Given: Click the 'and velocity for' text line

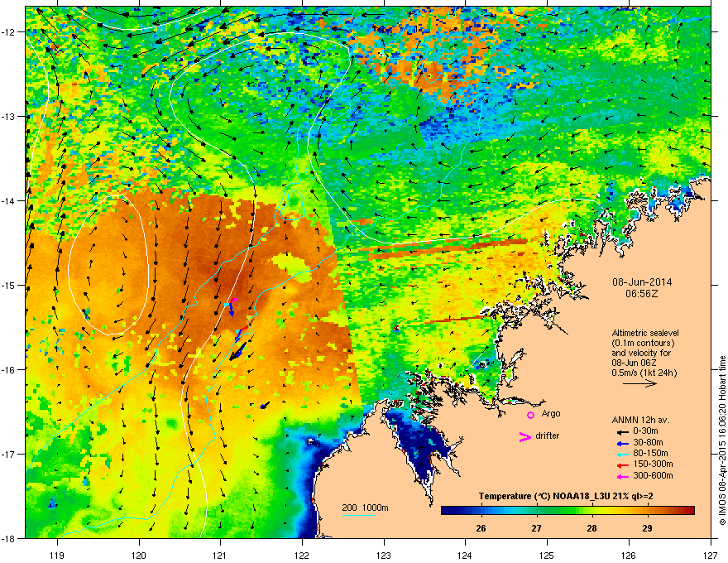Looking at the screenshot, I should [x=641, y=353].
